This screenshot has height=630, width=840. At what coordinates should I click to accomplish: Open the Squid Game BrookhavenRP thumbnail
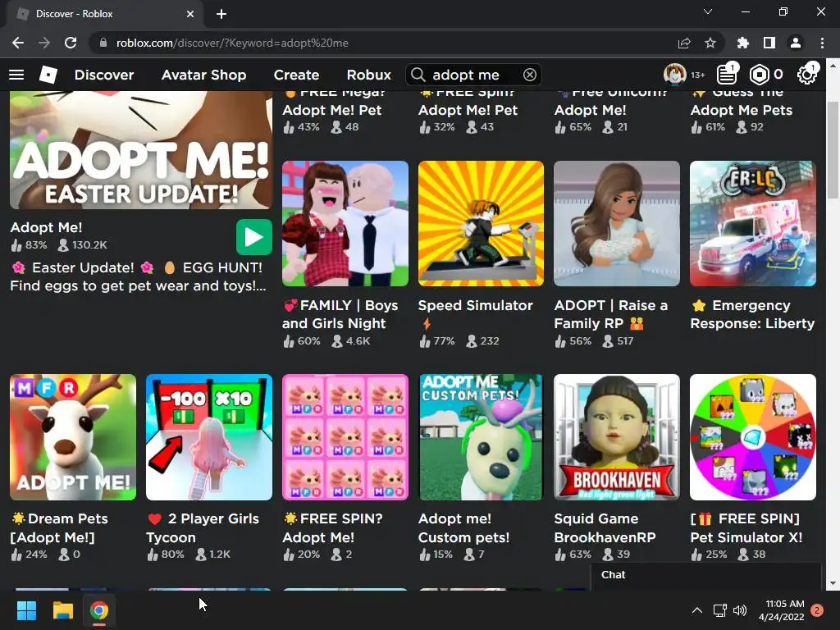pos(617,437)
